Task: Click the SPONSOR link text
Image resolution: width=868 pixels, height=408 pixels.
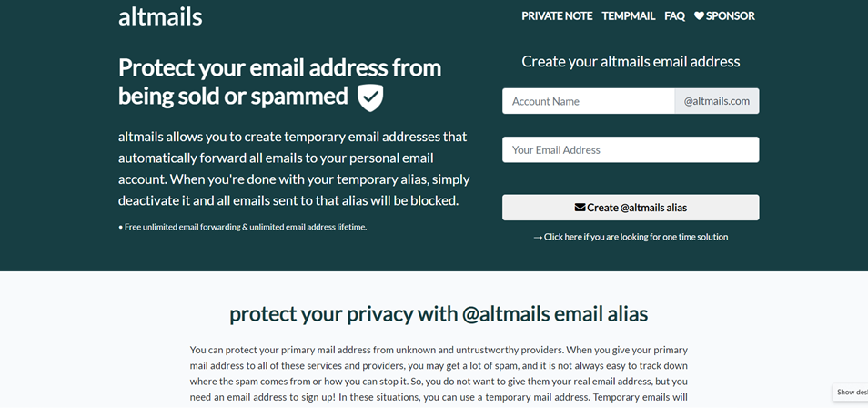Action: (x=731, y=16)
